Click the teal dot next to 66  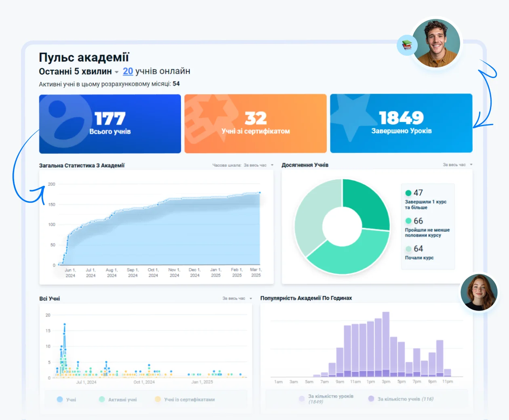coord(408,221)
